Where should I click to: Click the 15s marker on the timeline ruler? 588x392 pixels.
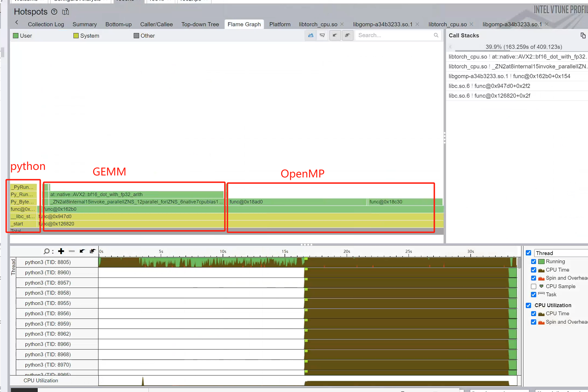point(285,251)
